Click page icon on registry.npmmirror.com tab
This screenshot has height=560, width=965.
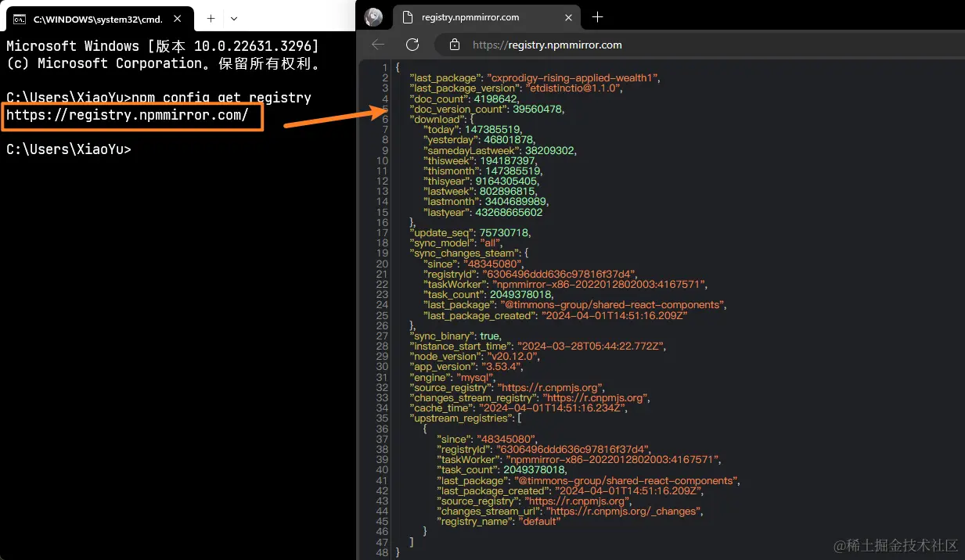point(407,16)
